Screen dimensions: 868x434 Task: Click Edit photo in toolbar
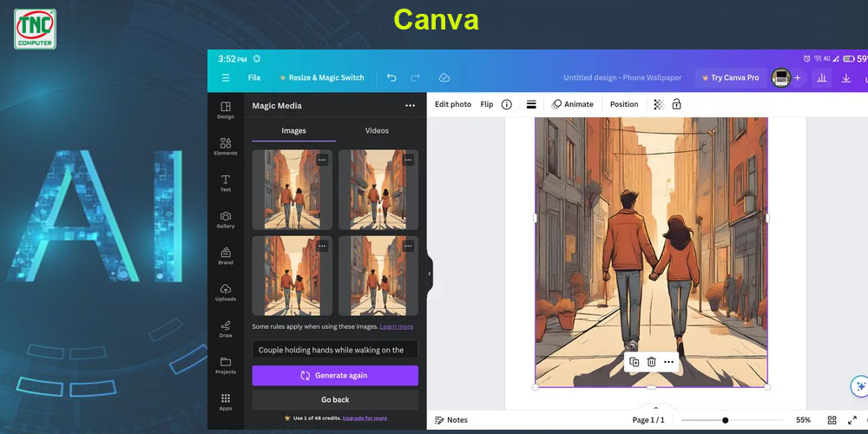tap(453, 104)
